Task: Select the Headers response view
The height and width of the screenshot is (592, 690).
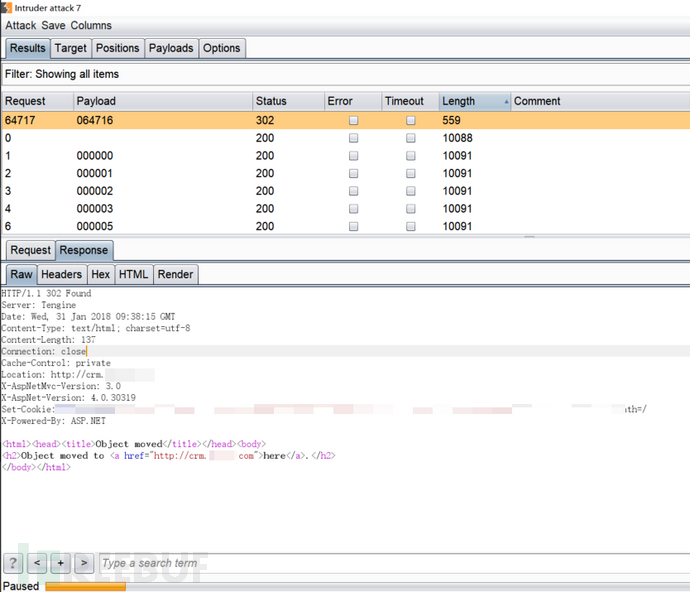Action: coord(62,274)
